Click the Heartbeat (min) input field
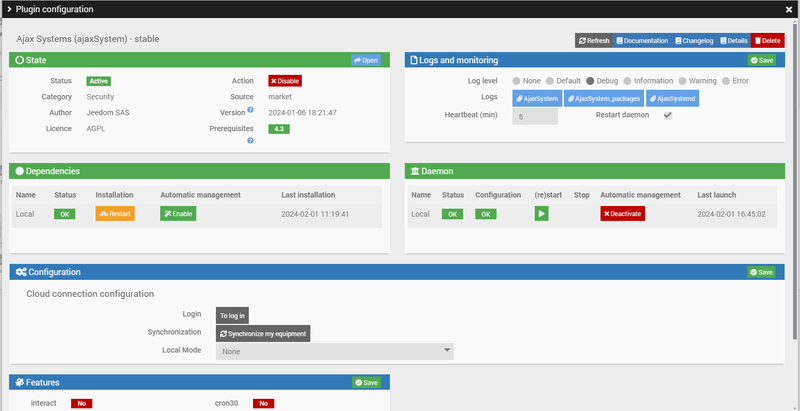The width and height of the screenshot is (800, 411). click(535, 116)
